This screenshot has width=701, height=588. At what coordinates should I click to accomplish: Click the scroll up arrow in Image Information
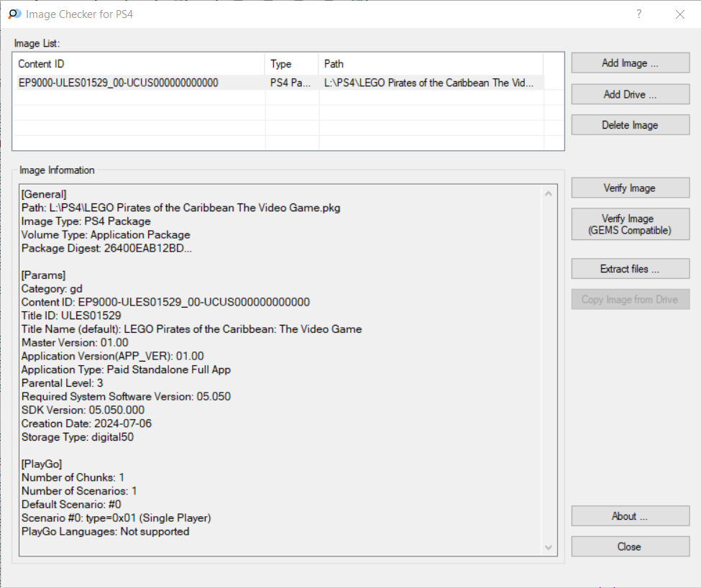pyautogui.click(x=549, y=193)
